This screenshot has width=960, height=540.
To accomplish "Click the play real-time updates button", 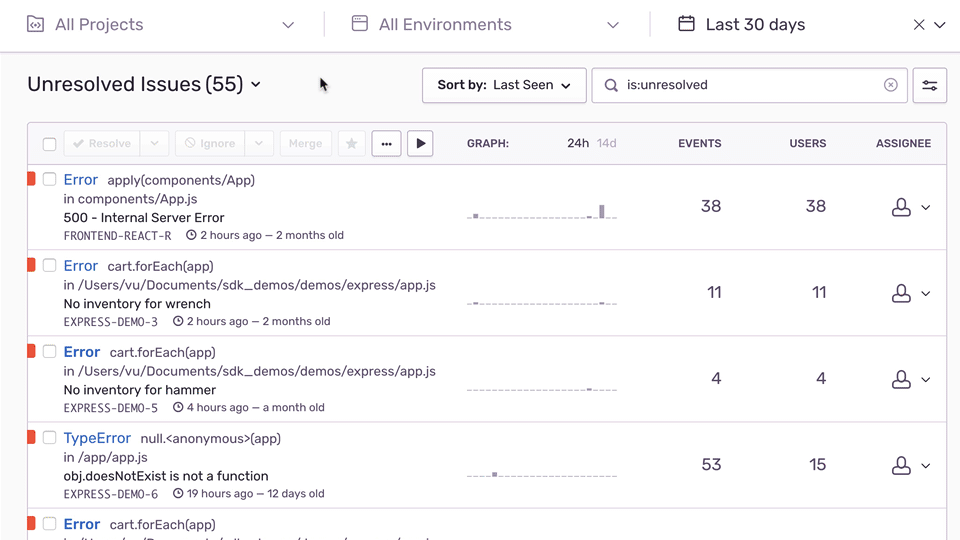I will click(420, 144).
